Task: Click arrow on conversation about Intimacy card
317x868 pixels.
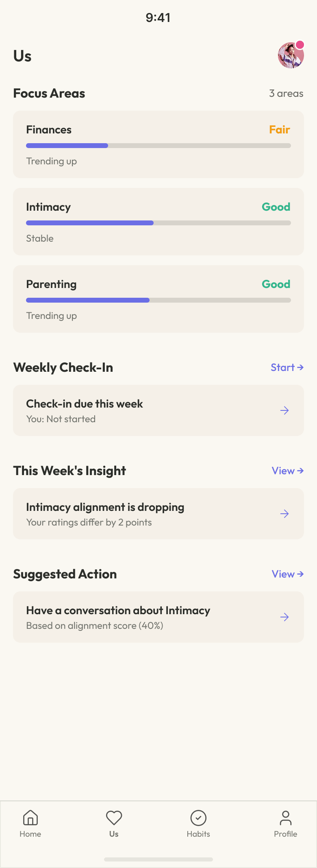Action: pos(284,617)
